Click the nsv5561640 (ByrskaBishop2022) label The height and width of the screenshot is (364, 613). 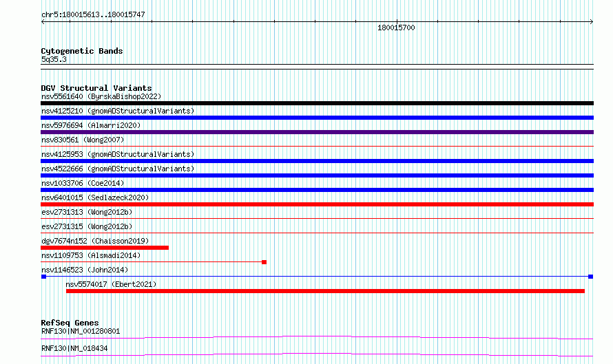101,96
